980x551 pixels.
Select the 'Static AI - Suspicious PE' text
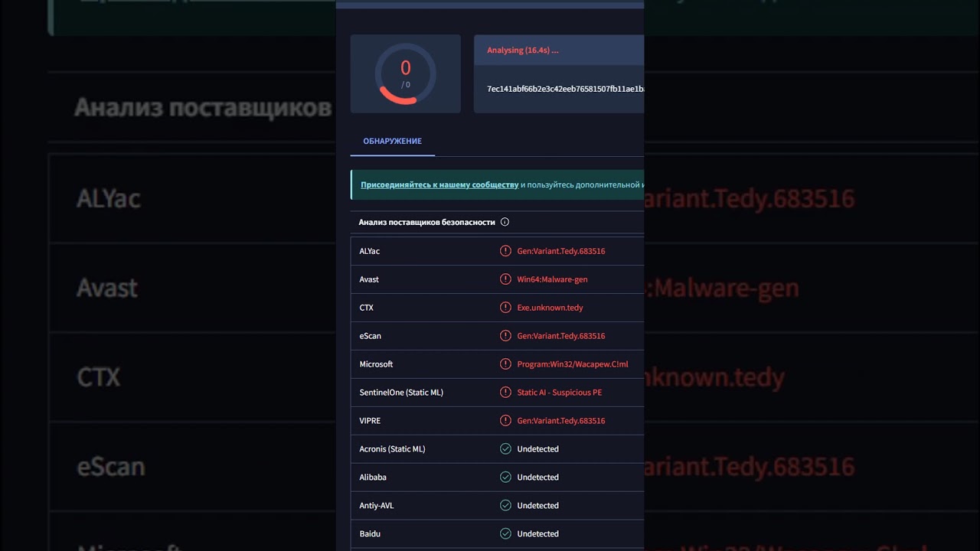tap(560, 393)
